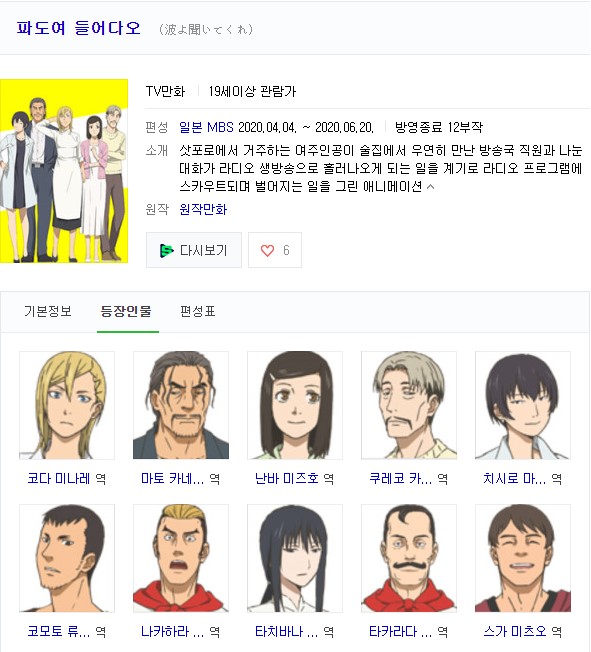591x652 pixels.
Task: Collapse the synopsis with the caret arrow
Action: (x=431, y=187)
